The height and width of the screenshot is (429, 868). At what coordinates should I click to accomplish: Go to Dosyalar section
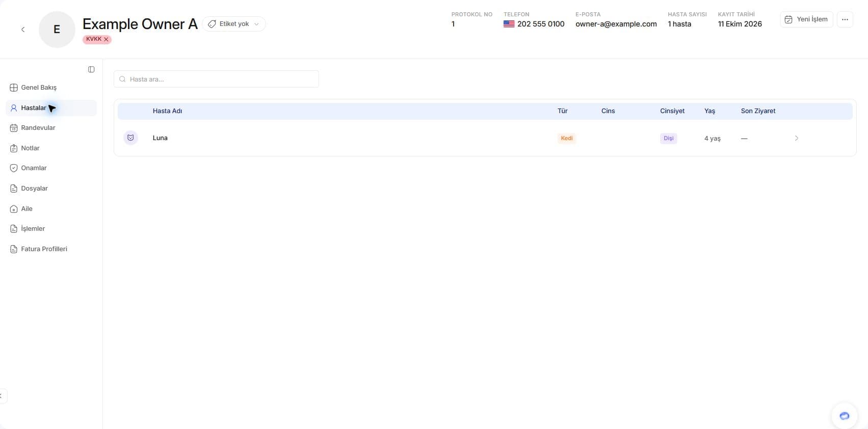pos(51,189)
